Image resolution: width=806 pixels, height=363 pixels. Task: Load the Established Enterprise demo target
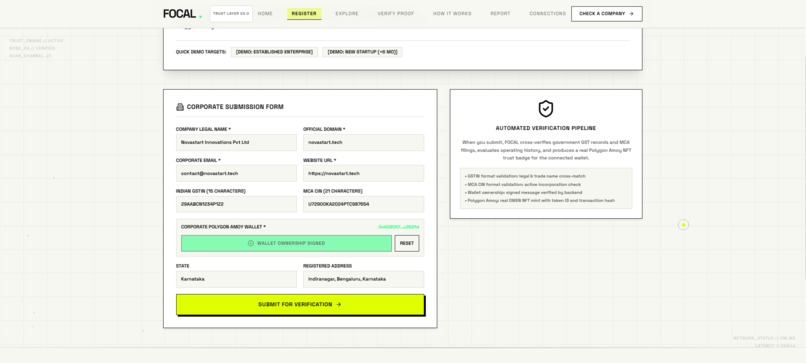274,52
